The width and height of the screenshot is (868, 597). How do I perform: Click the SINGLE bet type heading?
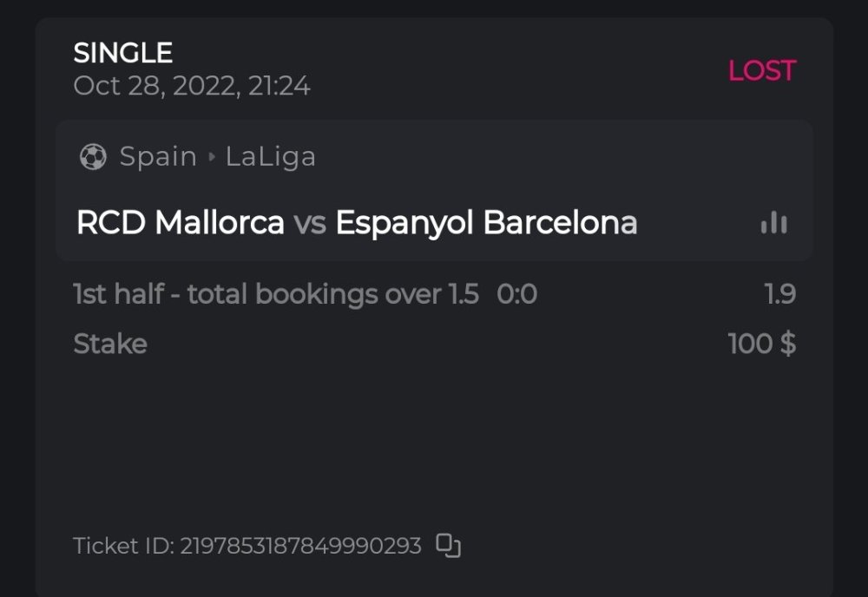[x=123, y=53]
